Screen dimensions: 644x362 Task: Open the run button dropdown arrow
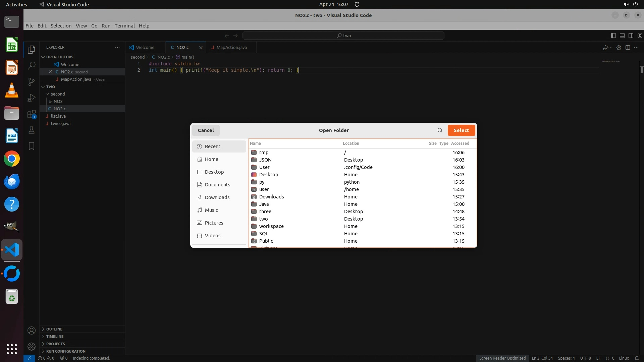611,48
